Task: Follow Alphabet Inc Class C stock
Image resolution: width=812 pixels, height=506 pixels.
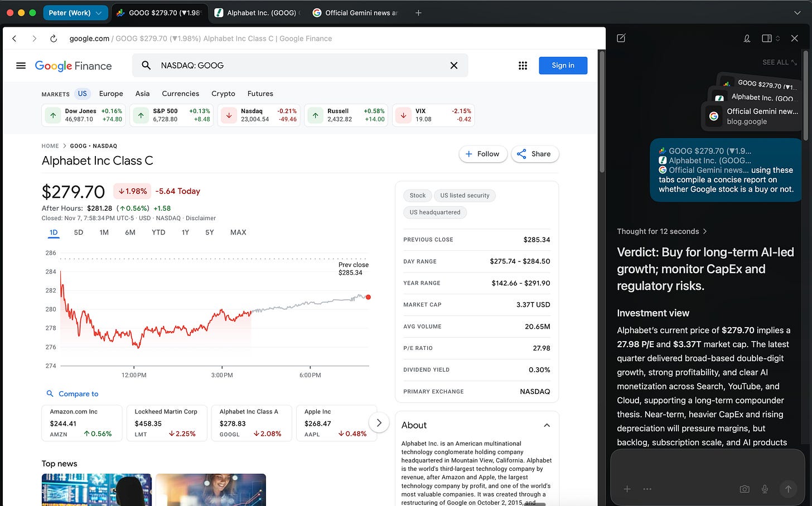Action: point(483,154)
